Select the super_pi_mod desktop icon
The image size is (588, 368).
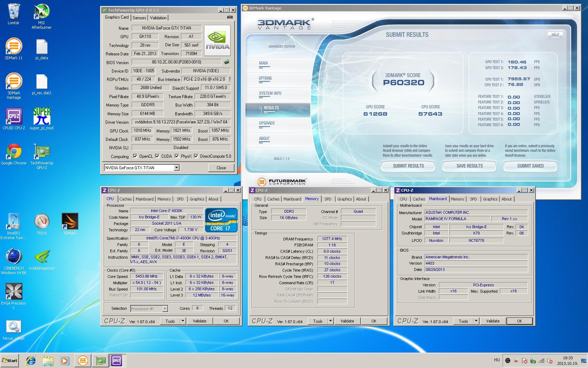[42, 119]
